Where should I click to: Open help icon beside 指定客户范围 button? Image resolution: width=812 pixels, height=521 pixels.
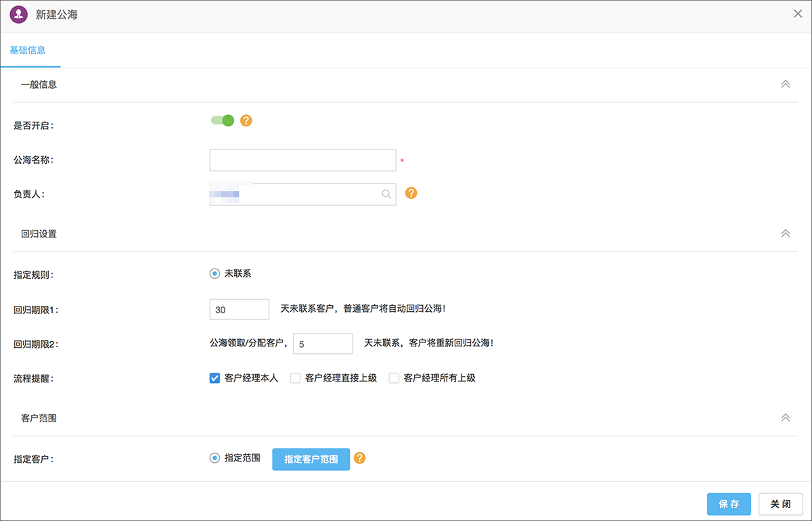(x=360, y=458)
